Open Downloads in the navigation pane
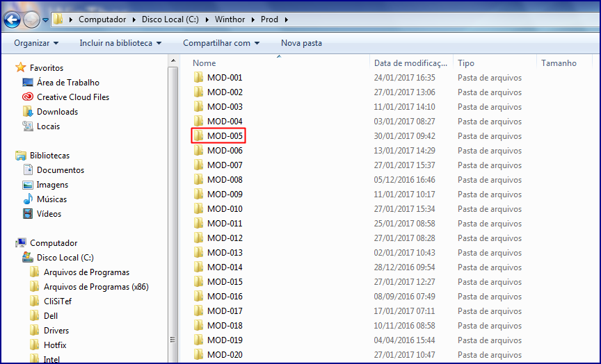Screen dimensions: 601x364 pos(57,112)
